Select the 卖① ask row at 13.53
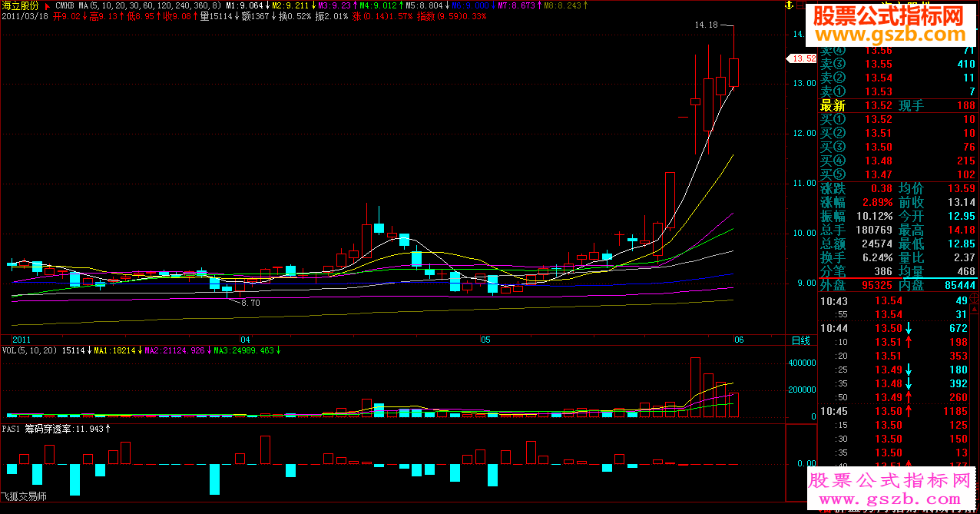 pos(898,91)
